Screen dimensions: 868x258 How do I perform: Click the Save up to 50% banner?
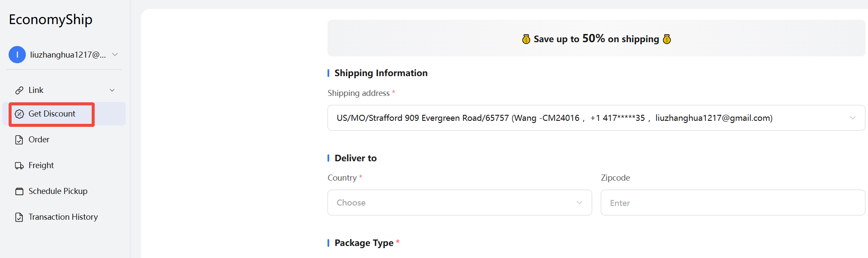[x=596, y=39]
